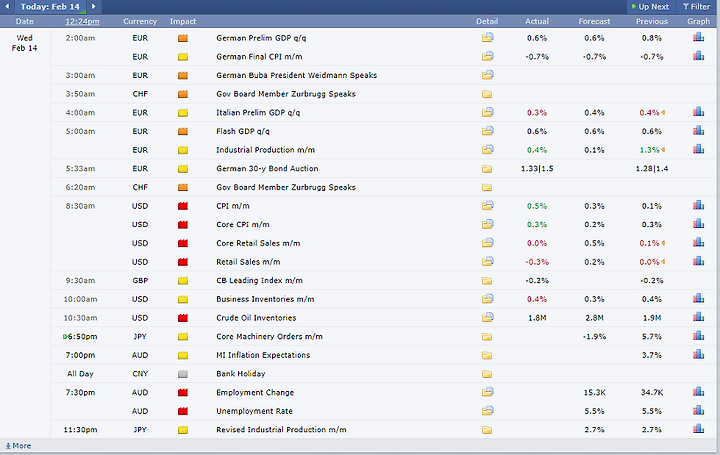Click forecast 15.3K for Employment Change
Screen dimensions: 720x455
pos(594,393)
